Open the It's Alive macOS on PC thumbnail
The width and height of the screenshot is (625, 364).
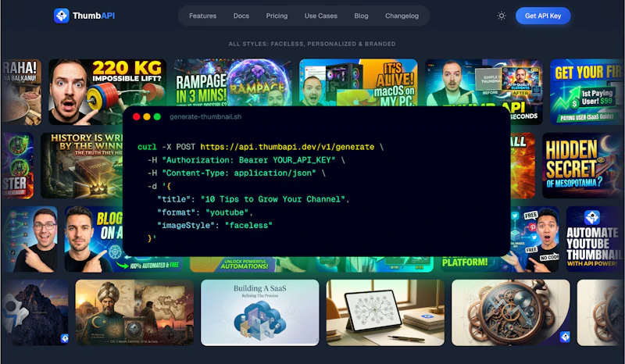(359, 83)
